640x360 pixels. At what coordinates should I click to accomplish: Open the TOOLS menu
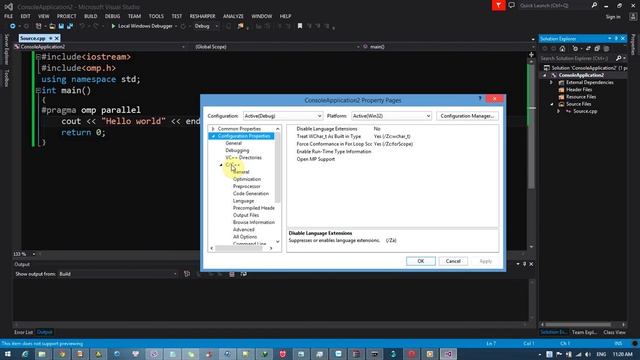coord(156,16)
